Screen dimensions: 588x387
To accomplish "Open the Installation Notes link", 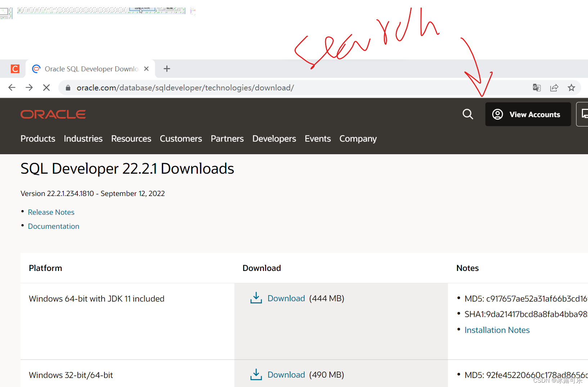I will [x=497, y=330].
